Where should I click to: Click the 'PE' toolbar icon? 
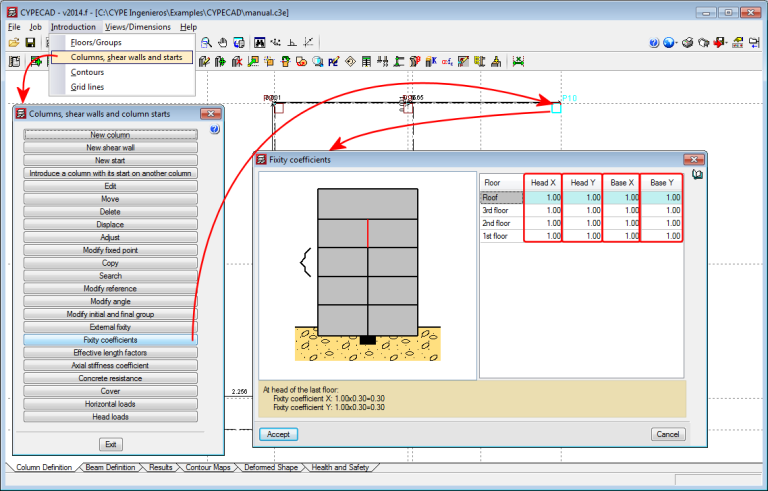[334, 61]
